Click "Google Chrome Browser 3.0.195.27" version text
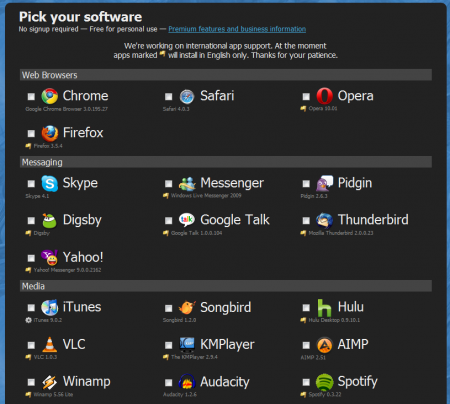This screenshot has height=404, width=450. [67, 109]
